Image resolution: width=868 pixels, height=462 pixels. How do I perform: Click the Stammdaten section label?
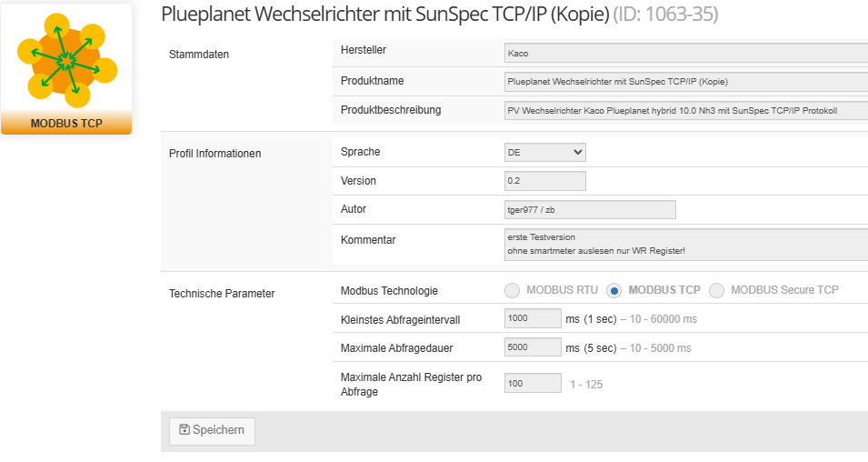(199, 55)
